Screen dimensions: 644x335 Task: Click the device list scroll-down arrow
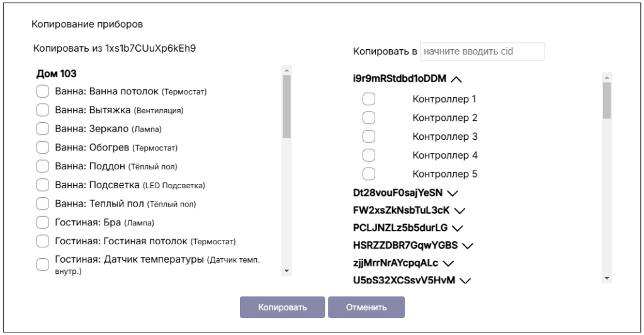[x=286, y=271]
